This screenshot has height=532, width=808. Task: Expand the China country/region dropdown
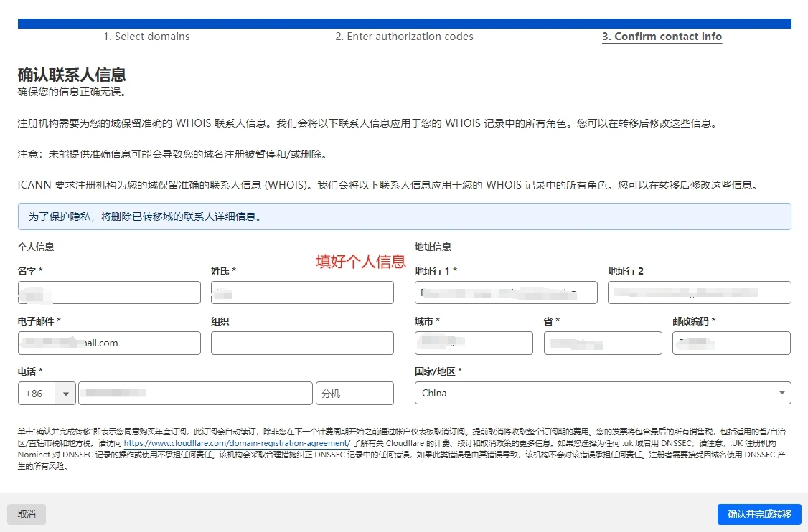[x=602, y=394]
